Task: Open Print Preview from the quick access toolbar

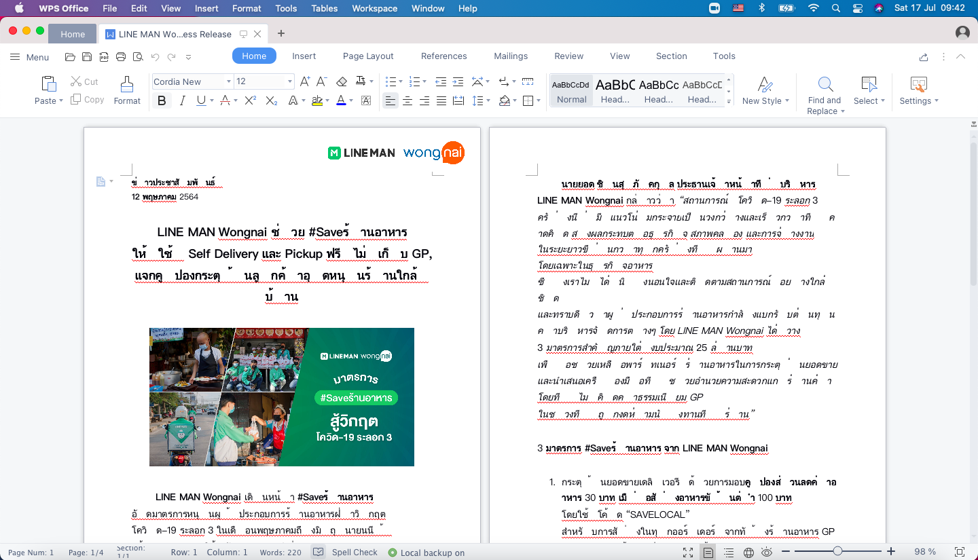Action: point(138,57)
